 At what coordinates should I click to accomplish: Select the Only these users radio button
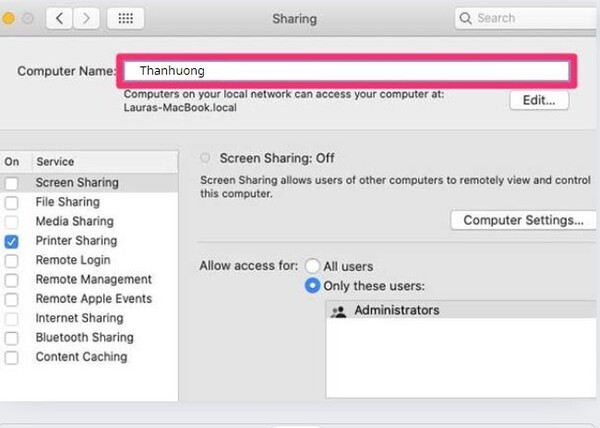tap(312, 286)
